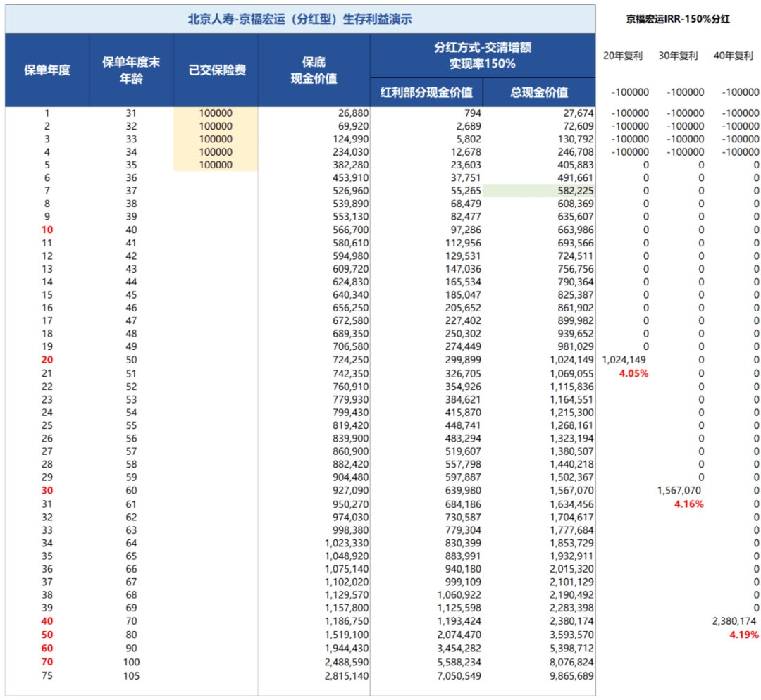Screen dimensions: 761x700
Task: Click the guaranteed cash value 927,090
Action: click(x=350, y=490)
